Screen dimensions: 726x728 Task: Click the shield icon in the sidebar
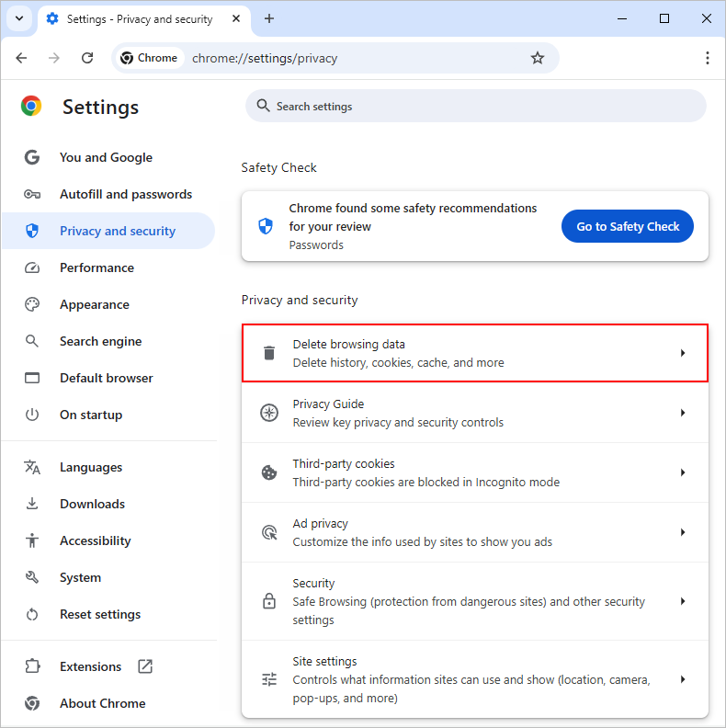32,231
